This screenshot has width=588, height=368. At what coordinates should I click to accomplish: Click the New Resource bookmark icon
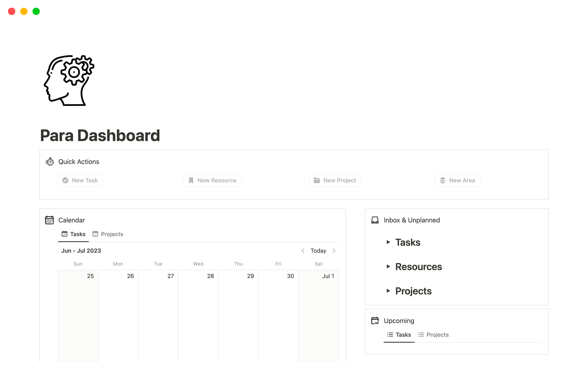click(x=191, y=180)
